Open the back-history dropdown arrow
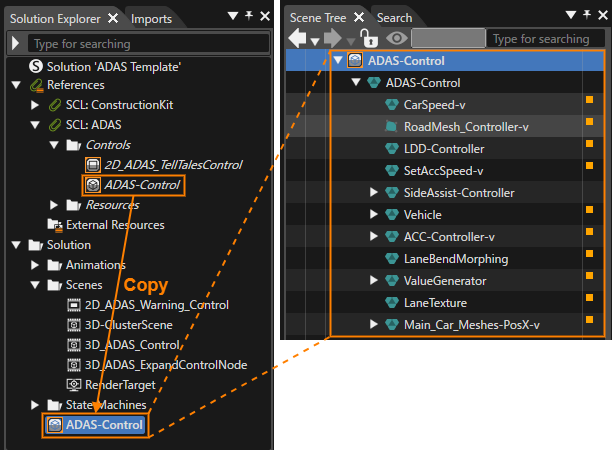 [315, 41]
